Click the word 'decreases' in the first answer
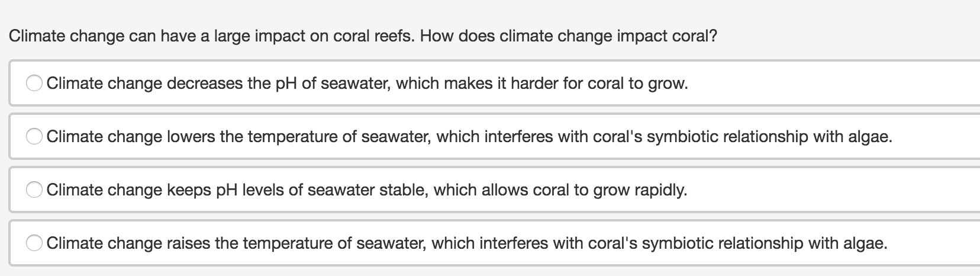 tap(204, 84)
